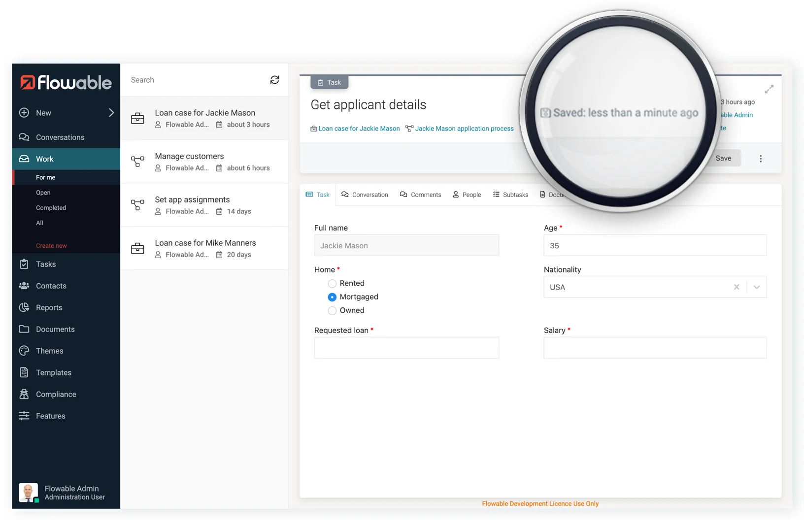Click briefcase icon of Mike Manners case
This screenshot has height=532, width=804.
[137, 248]
